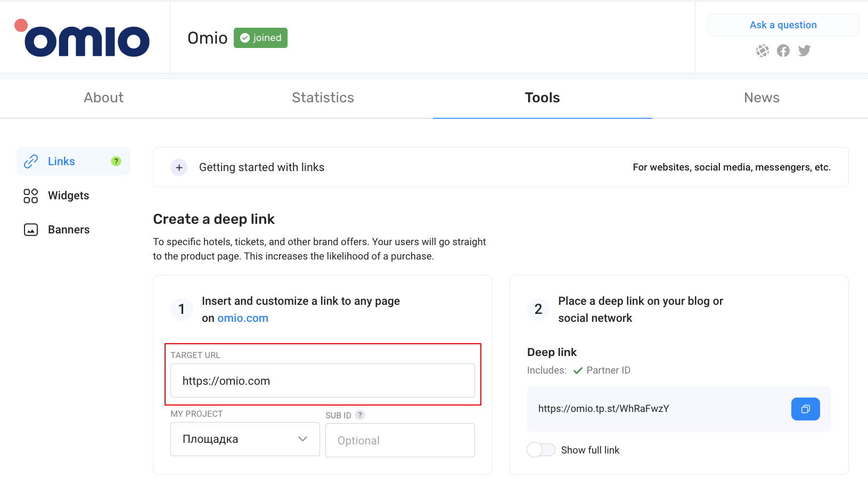Screen dimensions: 868x486
Task: Click the Omio logo
Action: coord(82,38)
